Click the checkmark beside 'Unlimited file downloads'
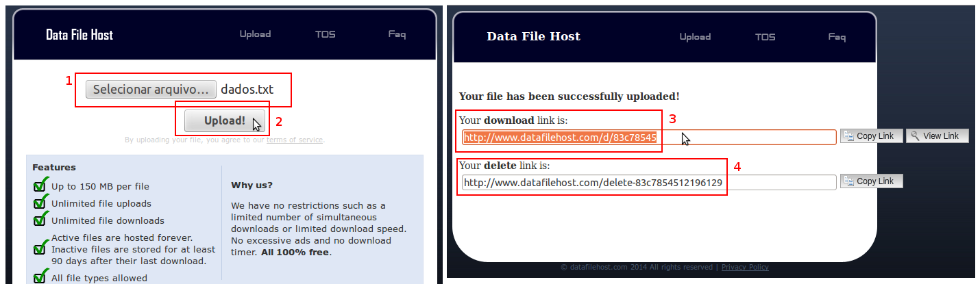Viewport: 980px width, 284px height. pyautogui.click(x=40, y=220)
